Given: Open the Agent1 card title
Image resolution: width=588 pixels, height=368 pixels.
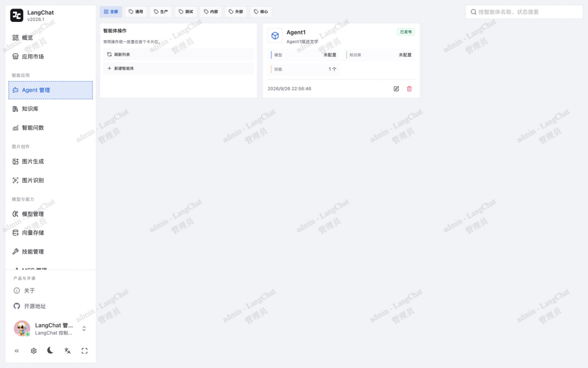Looking at the screenshot, I should pyautogui.click(x=296, y=32).
